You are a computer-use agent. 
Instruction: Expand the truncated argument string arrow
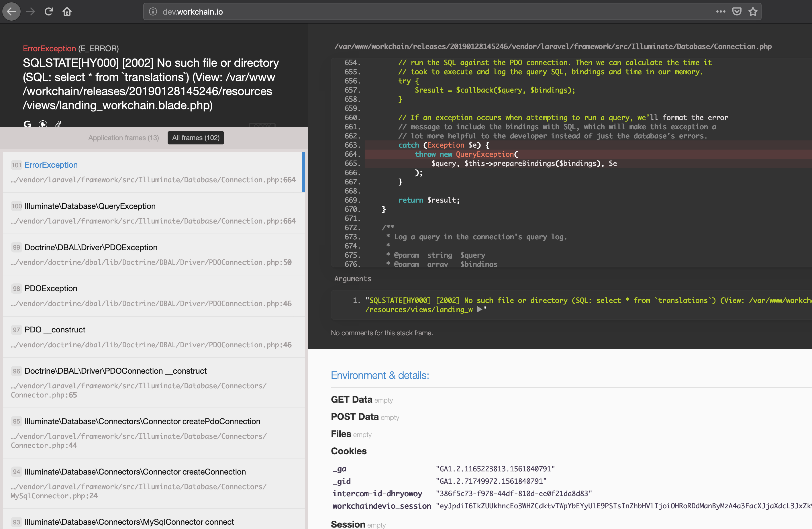pos(479,309)
